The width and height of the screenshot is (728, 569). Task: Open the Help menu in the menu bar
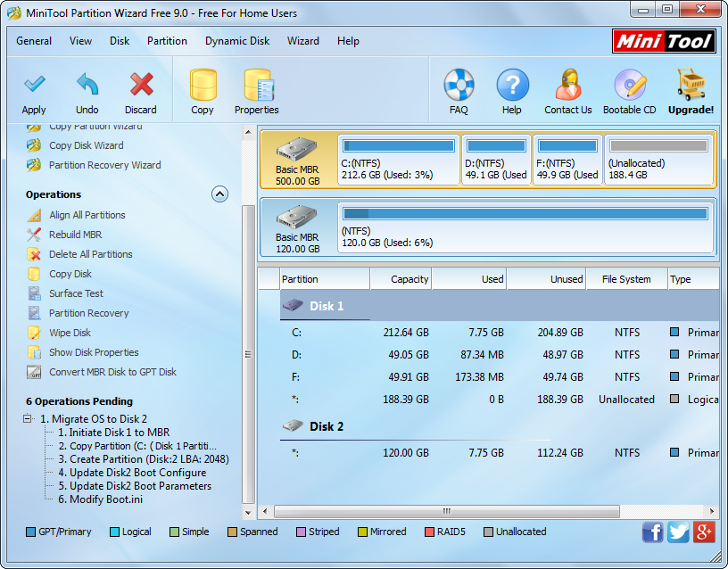[348, 41]
